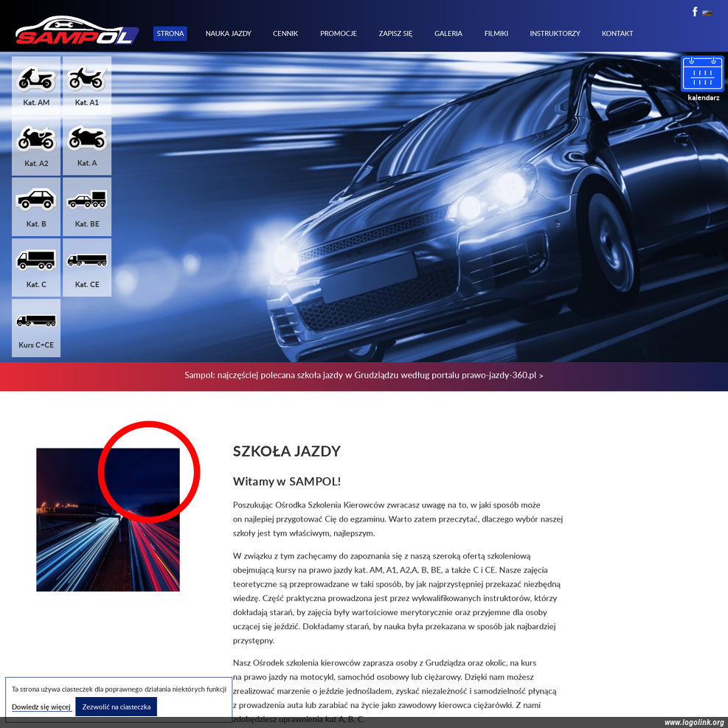
Task: Click the SZKOŁA JAZDY heading
Action: [286, 451]
